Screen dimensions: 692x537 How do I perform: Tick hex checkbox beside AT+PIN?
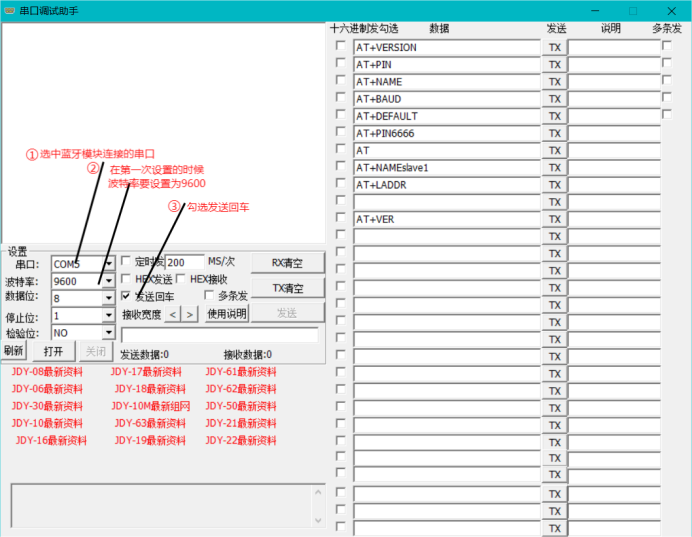(x=340, y=63)
